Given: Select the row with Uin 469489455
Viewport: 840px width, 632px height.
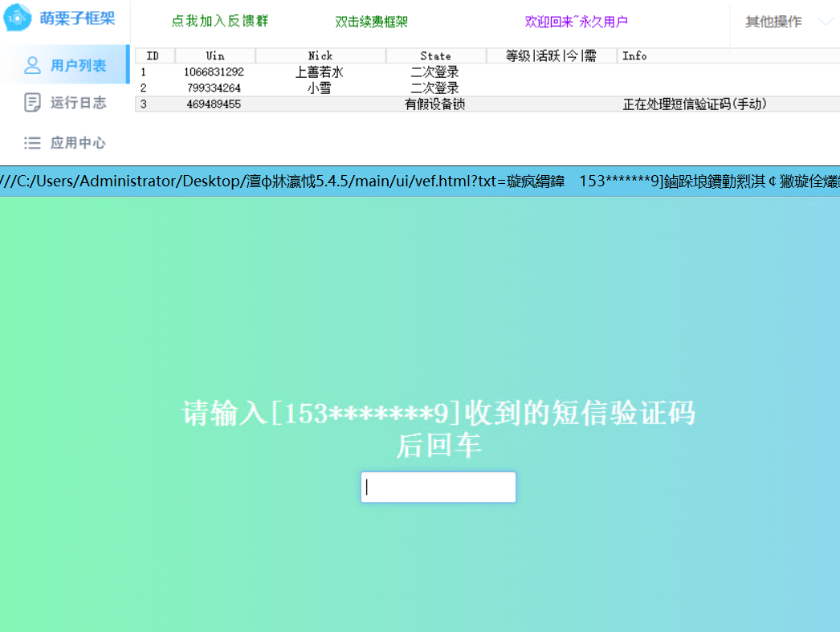Looking at the screenshot, I should (487, 104).
